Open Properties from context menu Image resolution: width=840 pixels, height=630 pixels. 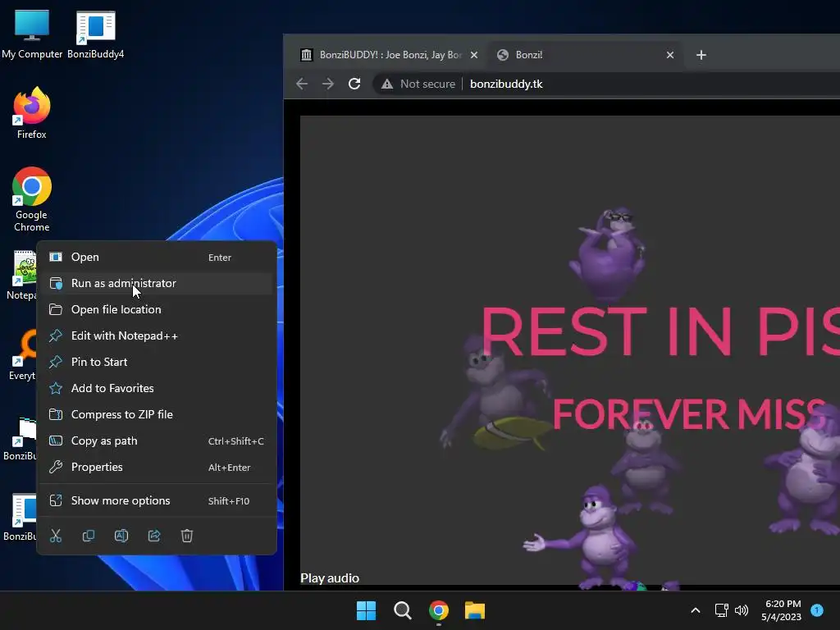(x=157, y=467)
